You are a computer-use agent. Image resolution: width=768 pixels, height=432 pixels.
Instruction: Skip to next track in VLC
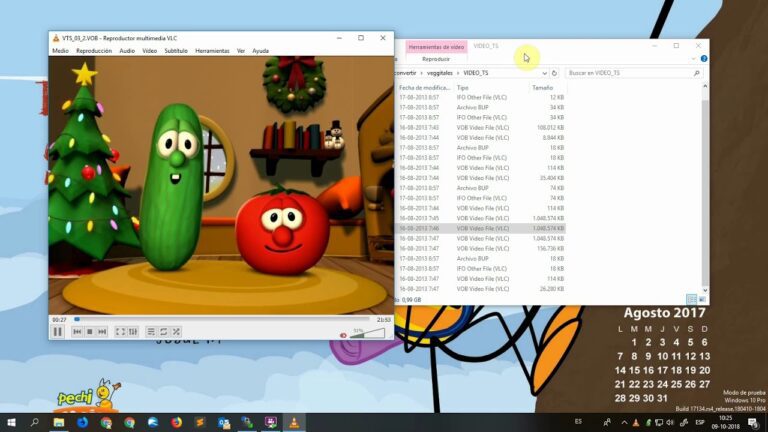coord(102,332)
